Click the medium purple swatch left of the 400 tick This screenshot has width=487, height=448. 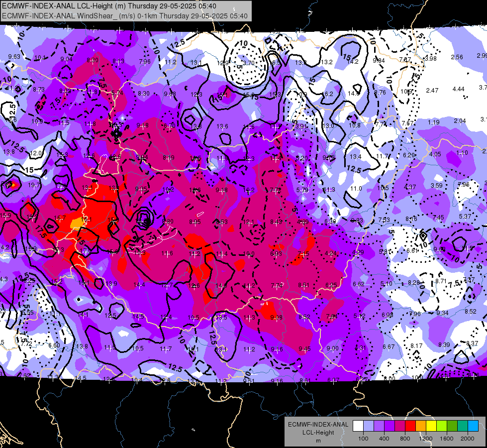click(x=379, y=426)
